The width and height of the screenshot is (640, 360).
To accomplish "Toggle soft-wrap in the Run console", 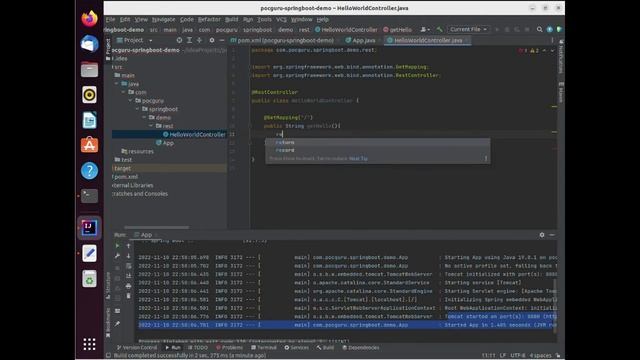I will (128, 266).
